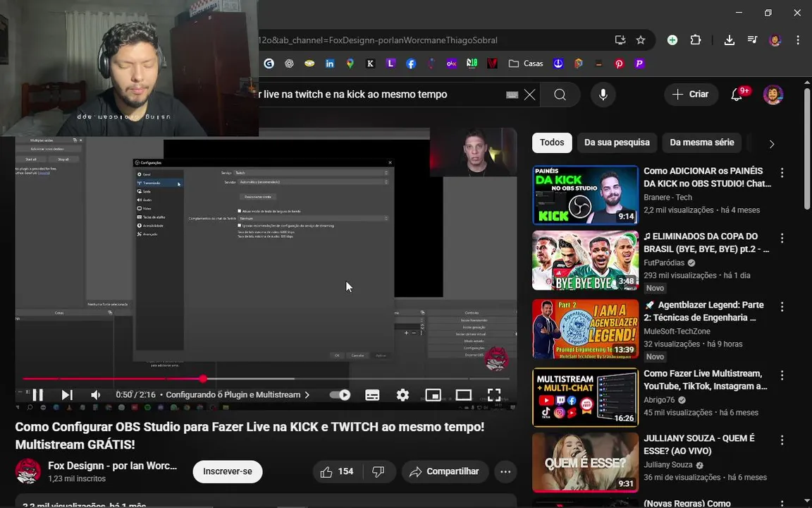Open Chrome downloads tray
The width and height of the screenshot is (812, 508).
[x=729, y=40]
